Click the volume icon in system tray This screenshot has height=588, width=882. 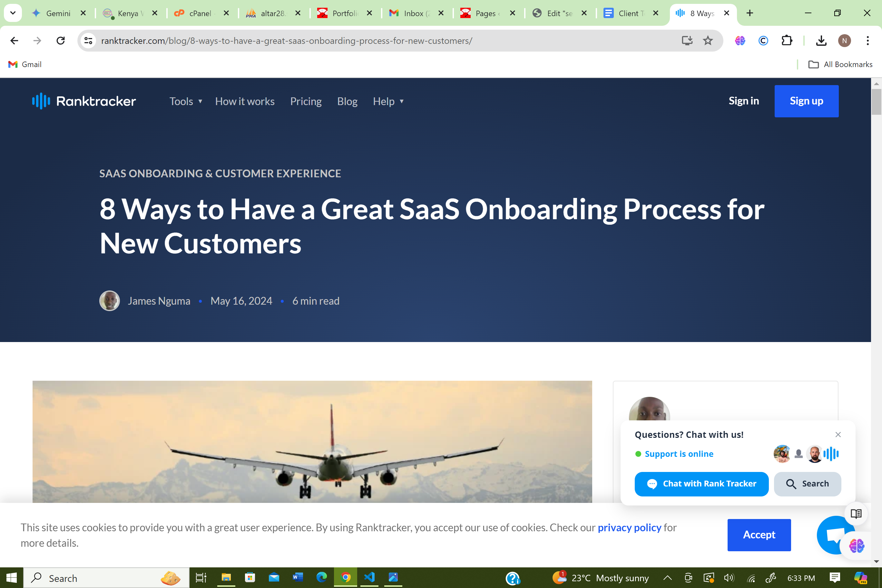click(729, 578)
